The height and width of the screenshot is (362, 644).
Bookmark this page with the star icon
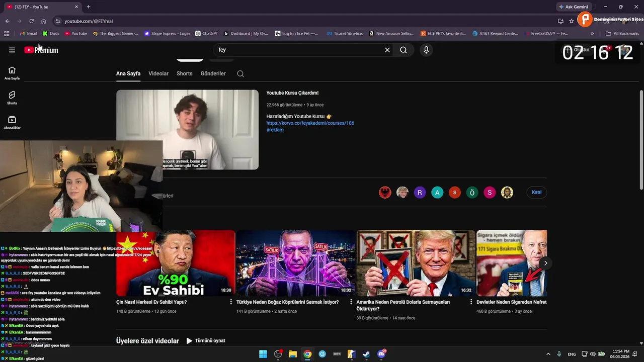tap(572, 21)
